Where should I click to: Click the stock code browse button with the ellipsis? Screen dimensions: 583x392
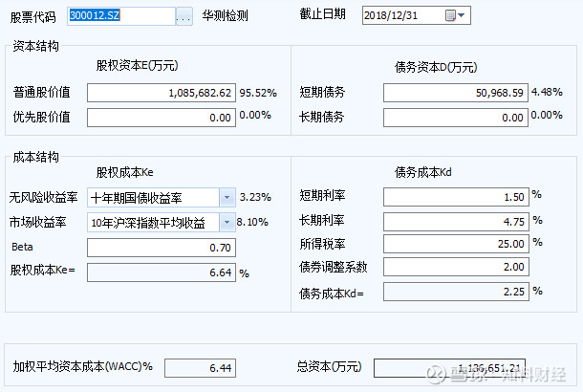pos(184,16)
